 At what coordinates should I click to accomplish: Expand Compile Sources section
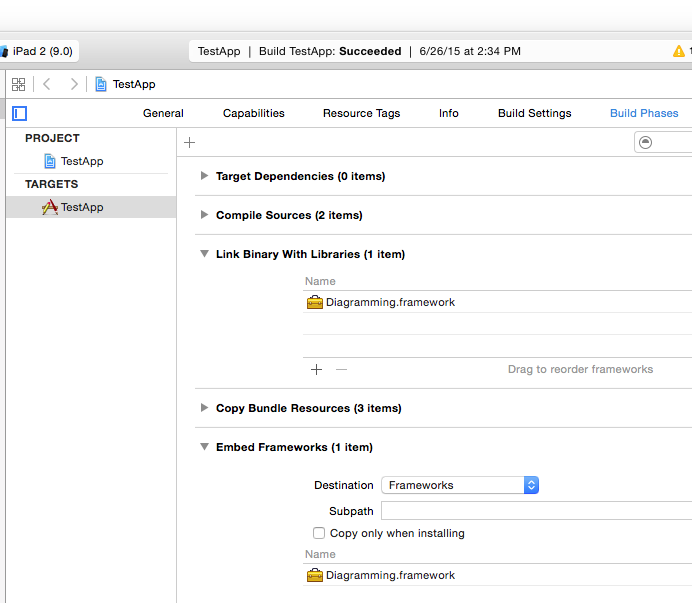coord(204,215)
